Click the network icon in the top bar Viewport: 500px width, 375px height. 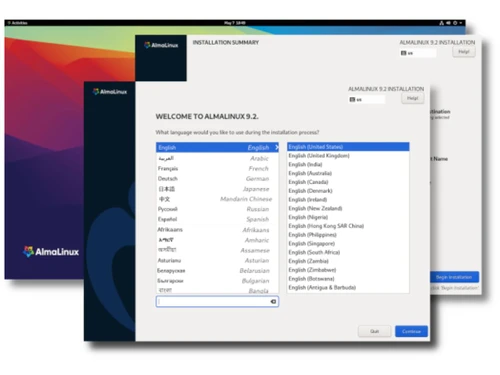(441, 23)
